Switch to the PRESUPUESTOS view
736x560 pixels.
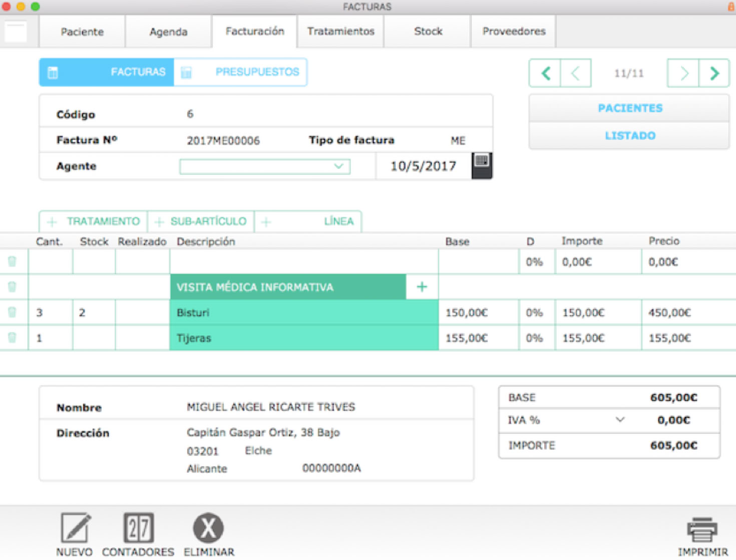click(241, 72)
